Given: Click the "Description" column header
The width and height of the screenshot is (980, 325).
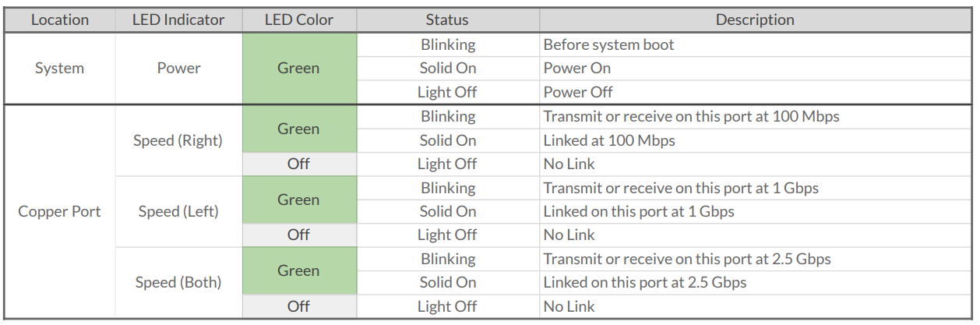Looking at the screenshot, I should [755, 20].
